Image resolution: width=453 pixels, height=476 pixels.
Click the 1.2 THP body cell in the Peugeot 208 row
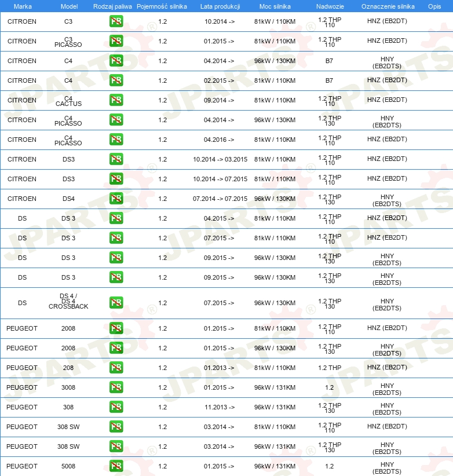click(x=330, y=368)
